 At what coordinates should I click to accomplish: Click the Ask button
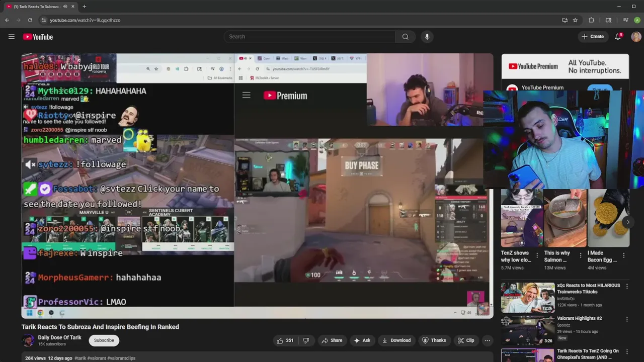362,340
